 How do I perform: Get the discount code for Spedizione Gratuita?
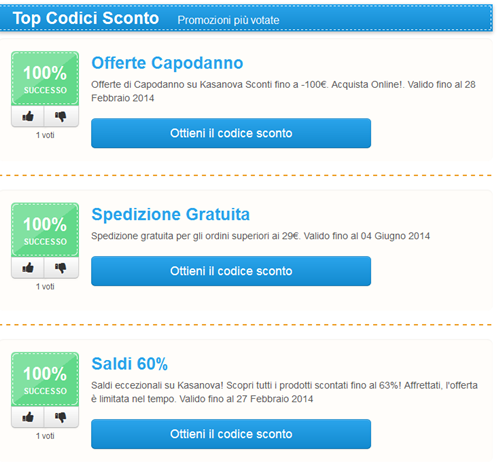pos(231,271)
